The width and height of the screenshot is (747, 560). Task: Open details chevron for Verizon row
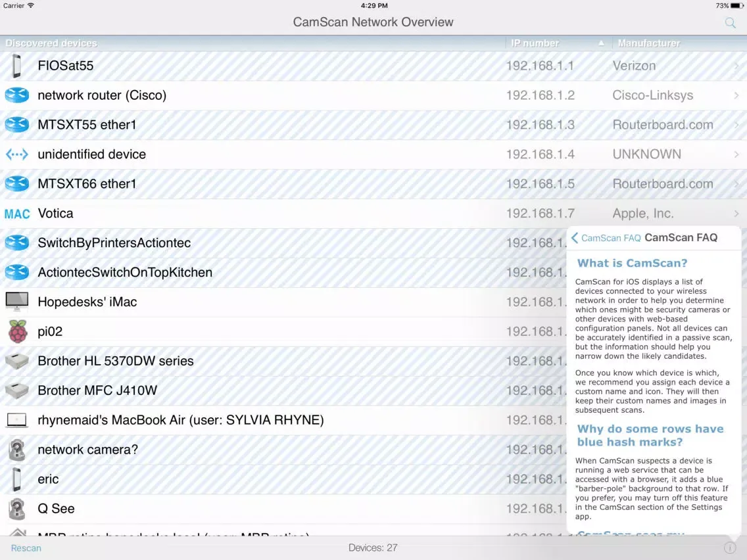(x=736, y=66)
